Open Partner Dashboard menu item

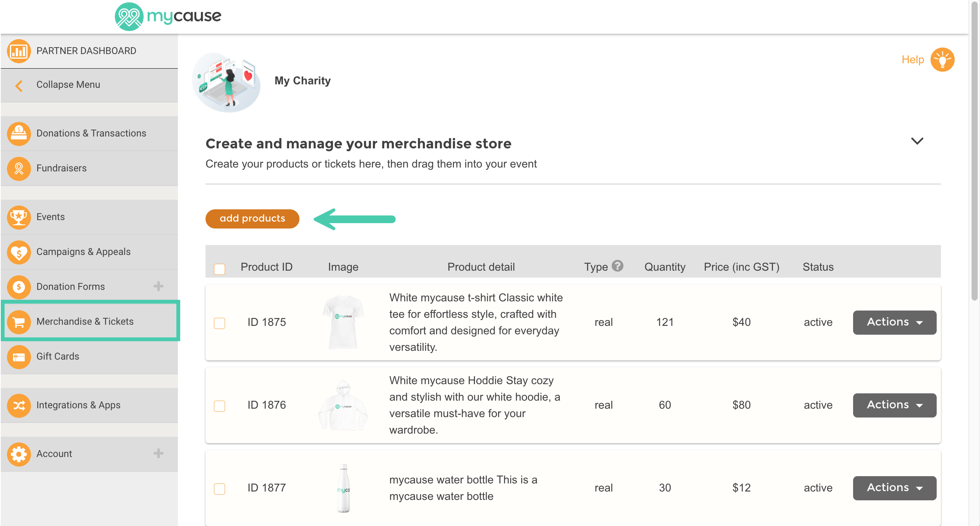(89, 51)
